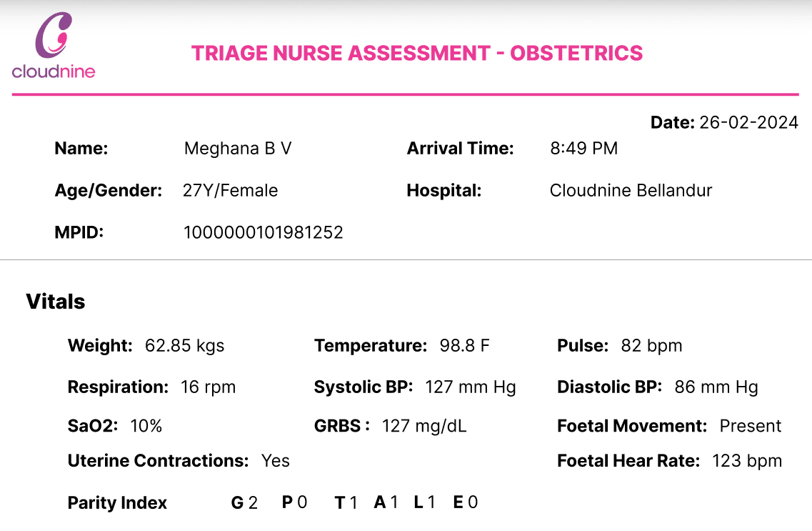Click the patient name Meghana B V

coord(238,149)
